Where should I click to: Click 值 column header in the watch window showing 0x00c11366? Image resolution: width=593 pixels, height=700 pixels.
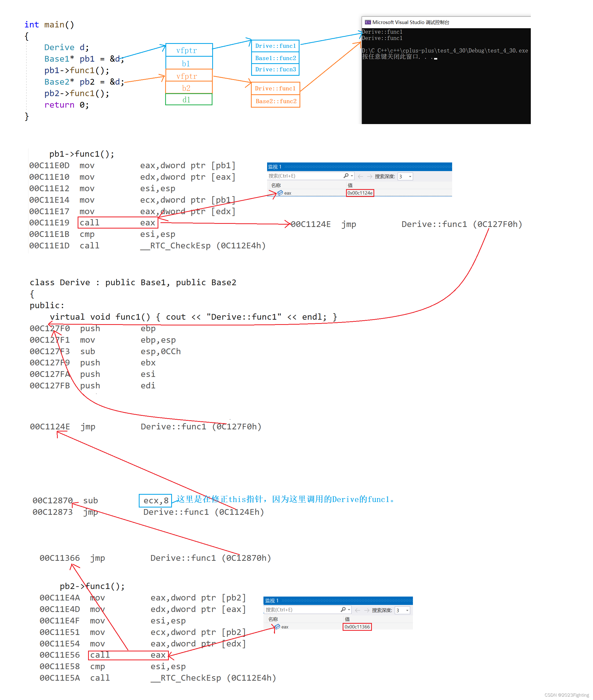[347, 619]
